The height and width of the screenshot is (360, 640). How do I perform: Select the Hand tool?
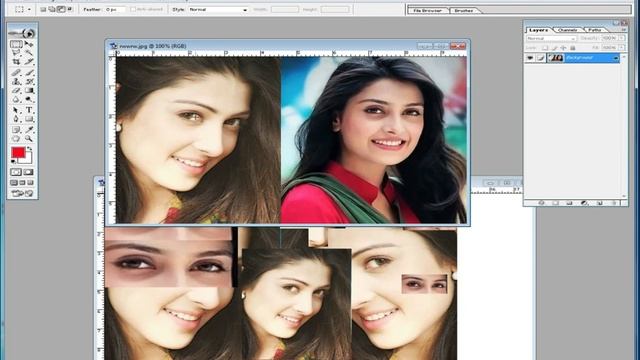(x=16, y=139)
